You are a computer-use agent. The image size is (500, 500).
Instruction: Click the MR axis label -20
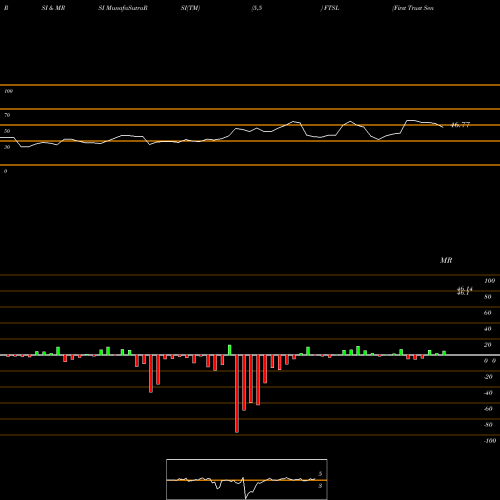(488, 377)
